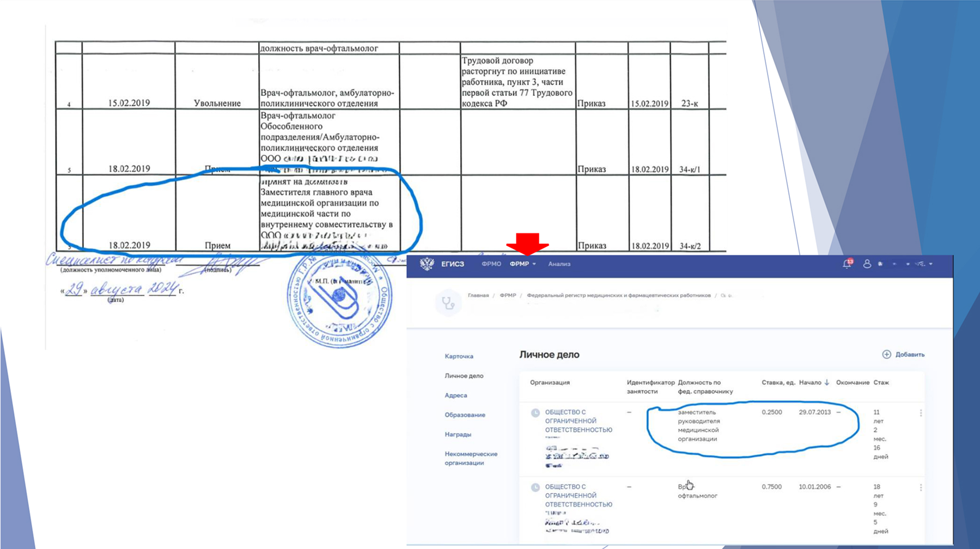980x549 pixels.
Task: Click the Личное дело page heading
Action: (x=549, y=355)
